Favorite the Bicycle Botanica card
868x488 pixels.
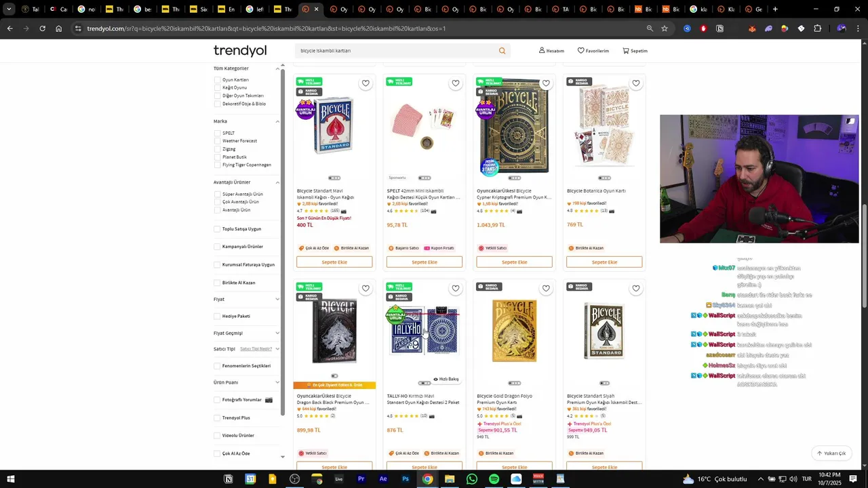[636, 83]
